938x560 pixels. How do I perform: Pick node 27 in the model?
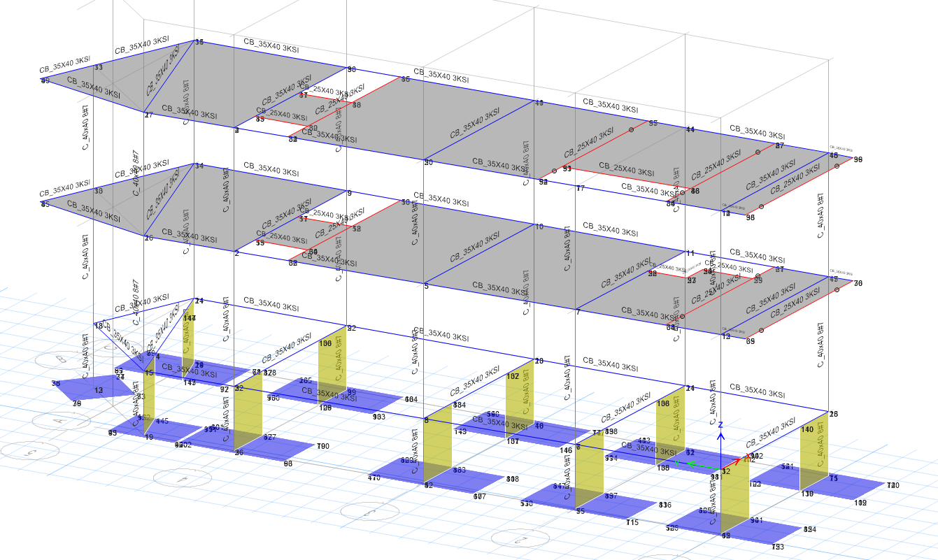(148, 115)
